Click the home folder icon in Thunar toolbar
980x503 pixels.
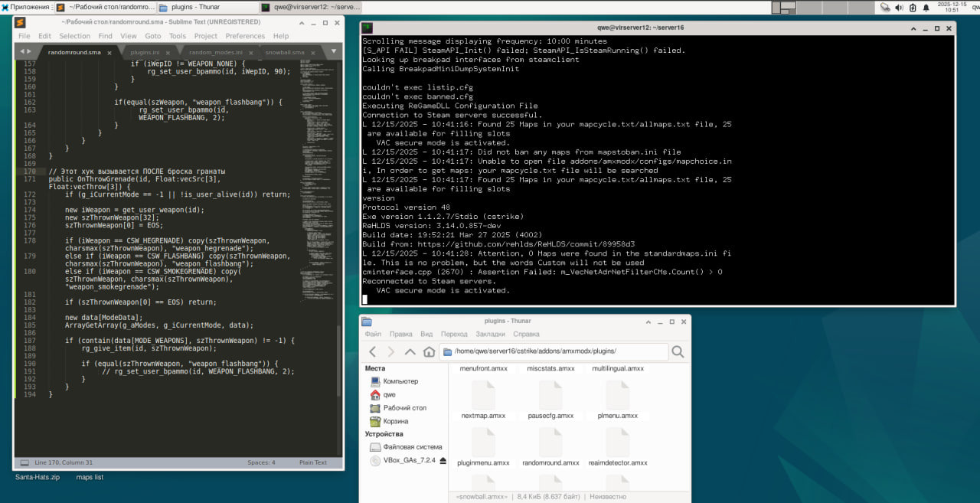click(x=429, y=351)
